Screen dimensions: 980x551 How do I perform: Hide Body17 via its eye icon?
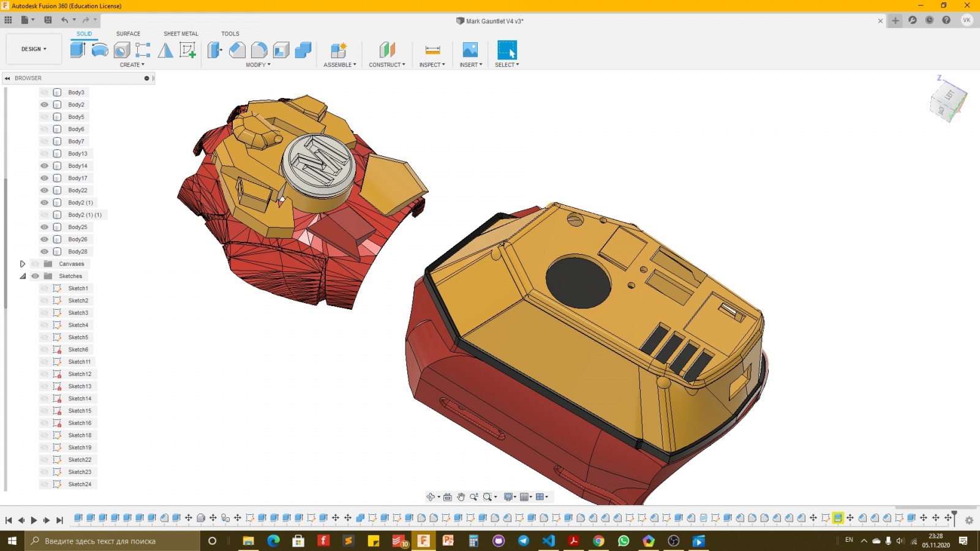(x=45, y=178)
